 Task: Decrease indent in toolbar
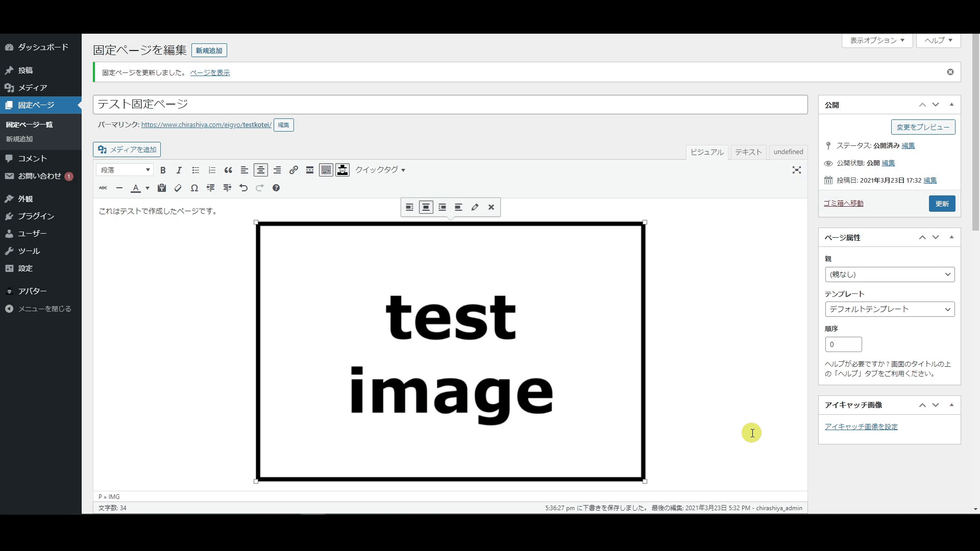[x=211, y=188]
